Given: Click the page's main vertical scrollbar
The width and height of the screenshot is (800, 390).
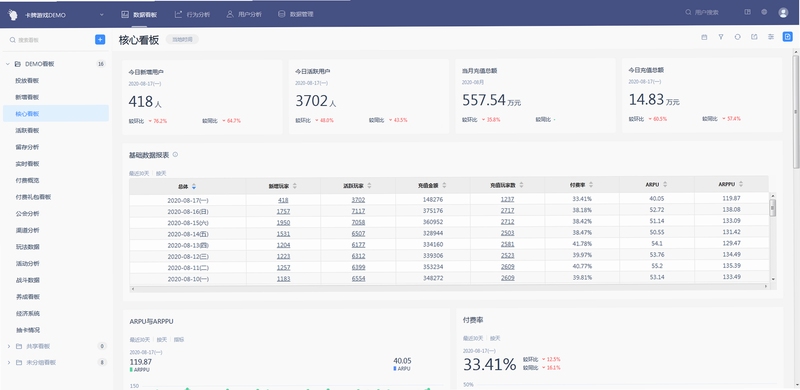Looking at the screenshot, I should tap(795, 112).
